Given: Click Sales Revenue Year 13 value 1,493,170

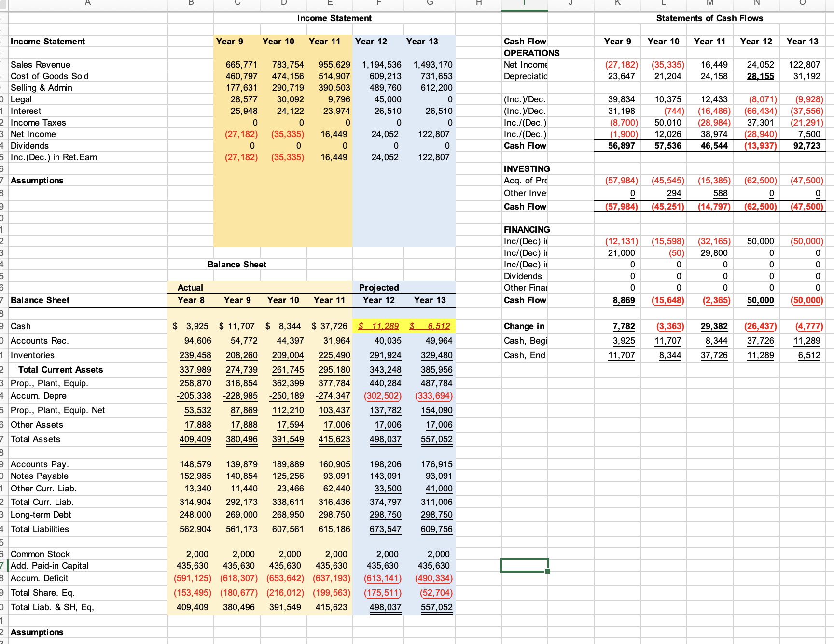Looking at the screenshot, I should 433,65.
